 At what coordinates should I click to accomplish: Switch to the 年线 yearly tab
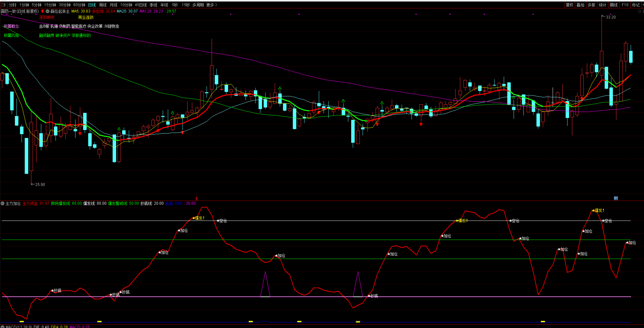[x=164, y=5]
